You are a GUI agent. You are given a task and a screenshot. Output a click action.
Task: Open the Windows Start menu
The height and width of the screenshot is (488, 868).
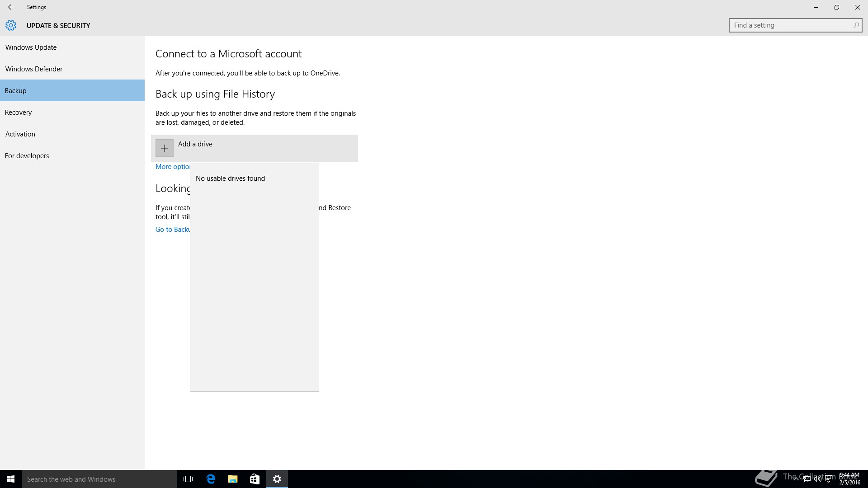pos(11,479)
